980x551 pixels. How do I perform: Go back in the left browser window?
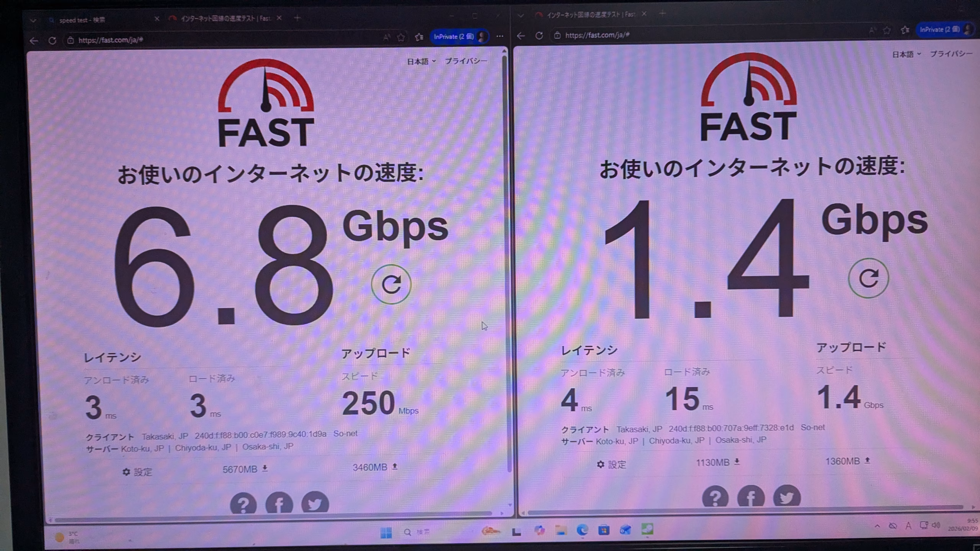pyautogui.click(x=34, y=41)
